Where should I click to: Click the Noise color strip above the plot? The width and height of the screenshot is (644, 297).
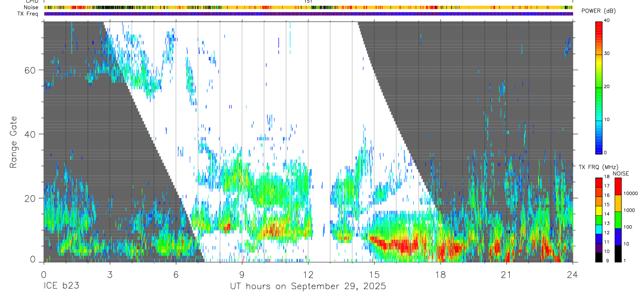308,7
